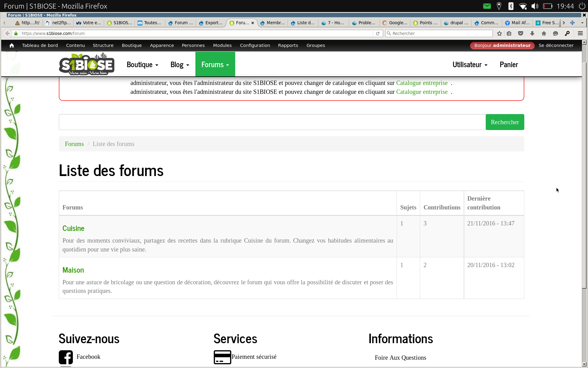This screenshot has width=588, height=368.
Task: Click the secure payment card icon
Action: (x=222, y=357)
